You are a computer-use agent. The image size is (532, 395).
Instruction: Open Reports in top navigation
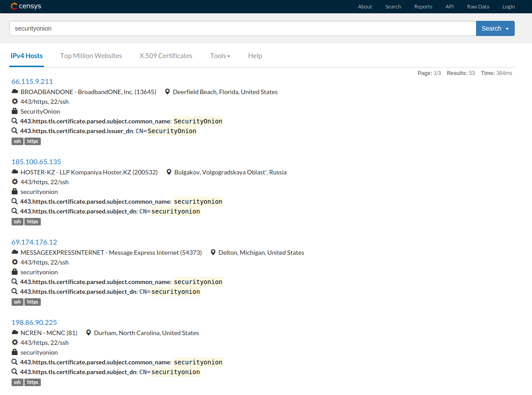[423, 7]
